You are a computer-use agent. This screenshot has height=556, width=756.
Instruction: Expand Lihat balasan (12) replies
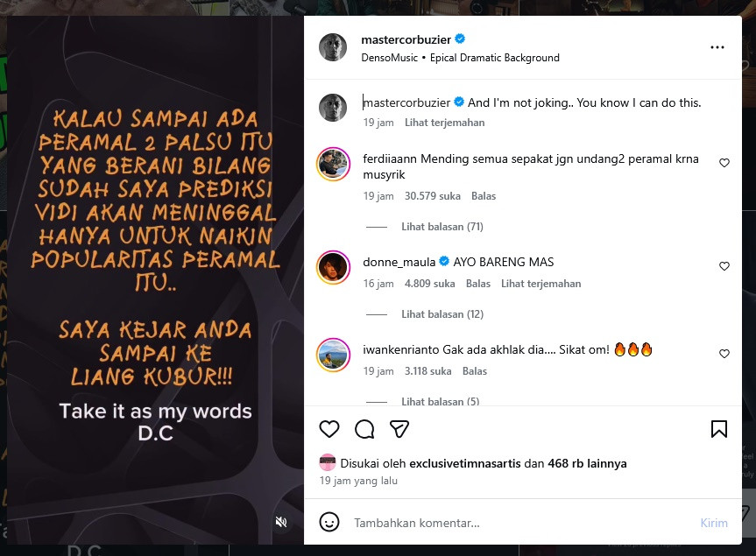coord(442,314)
